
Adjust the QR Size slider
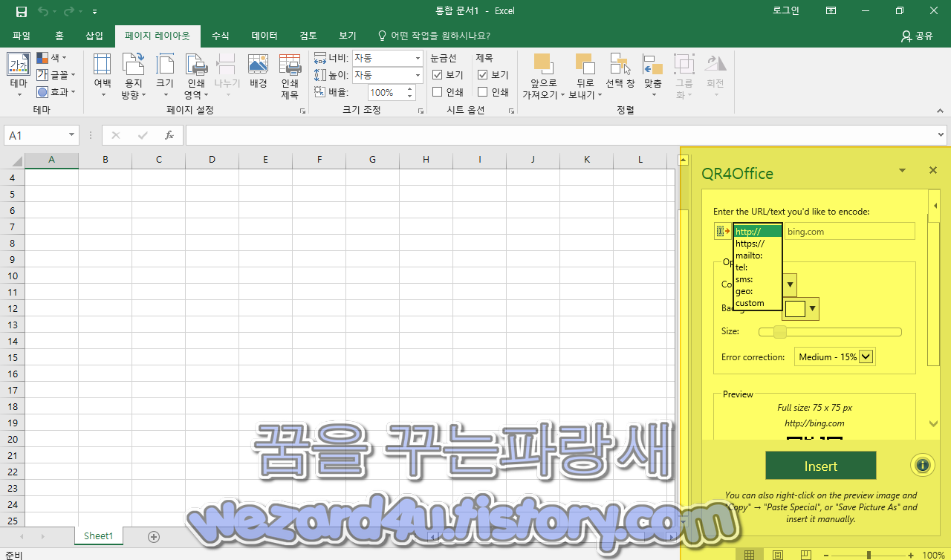[830, 332]
